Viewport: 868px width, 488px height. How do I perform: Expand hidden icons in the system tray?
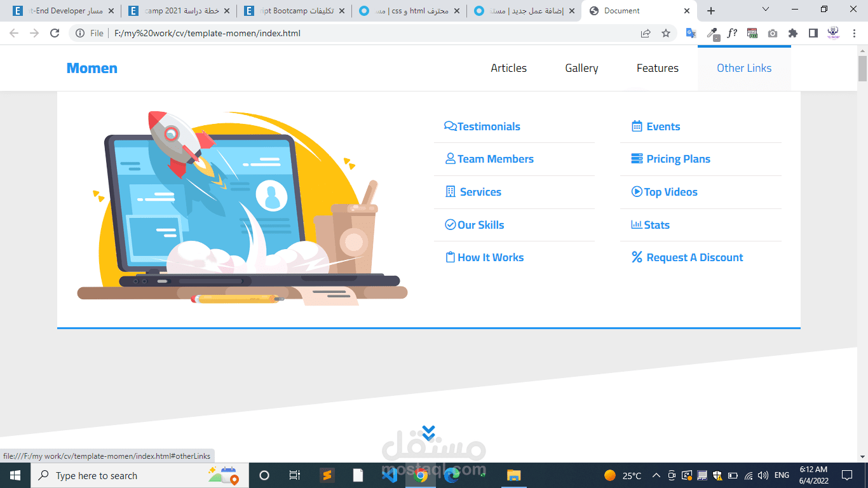[656, 475]
